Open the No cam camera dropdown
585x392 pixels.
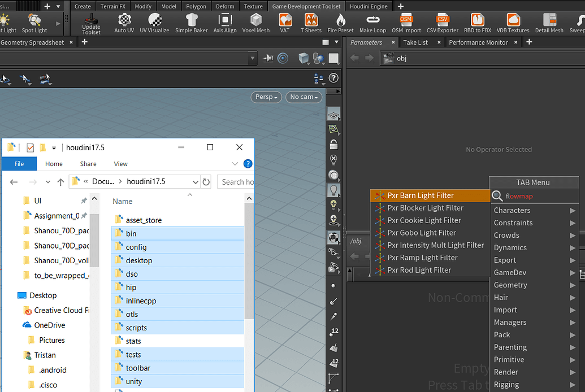(x=304, y=97)
